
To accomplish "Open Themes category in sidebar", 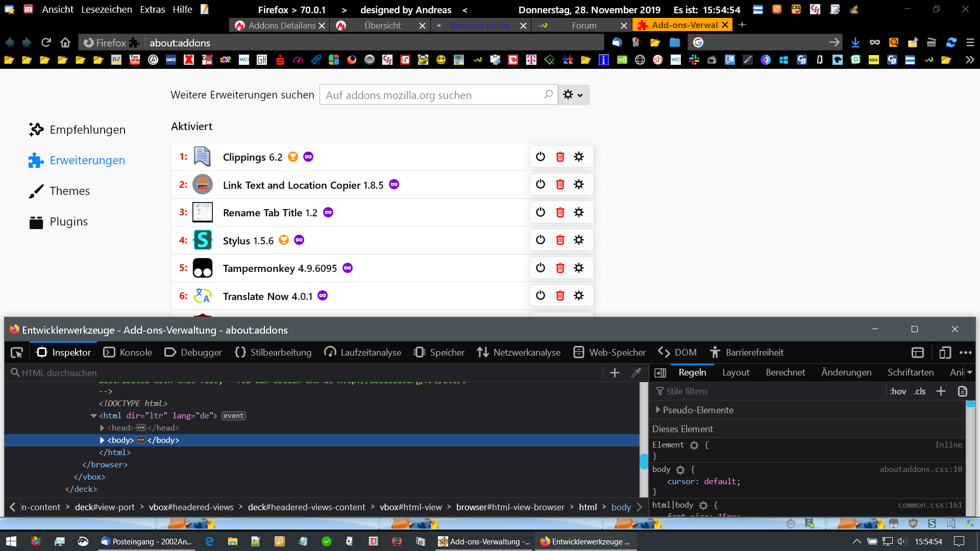I will [69, 191].
